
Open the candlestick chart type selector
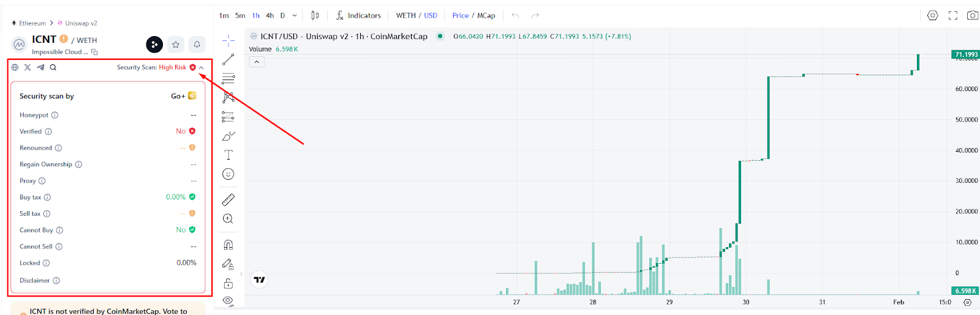point(315,15)
